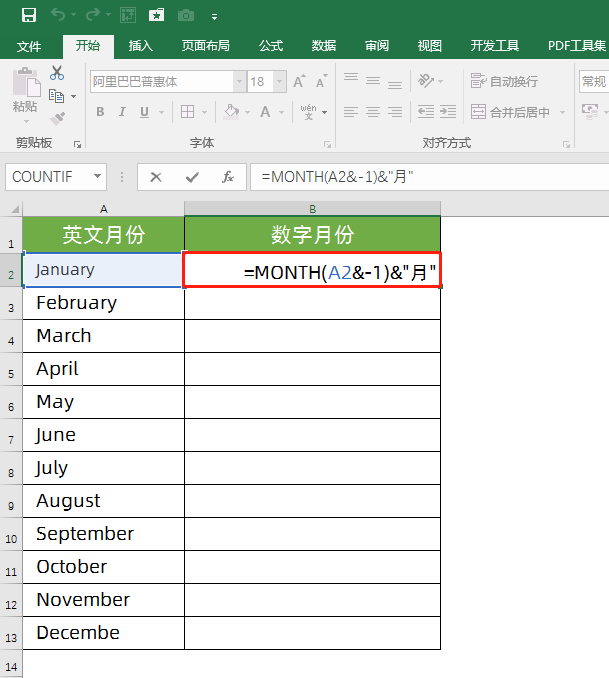The height and width of the screenshot is (678, 609).
Task: Toggle Bold formatting
Action: coord(100,112)
